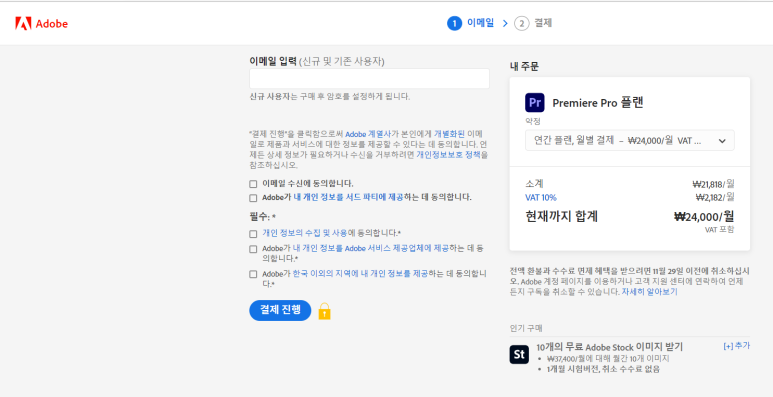Click into the 이메일 입력 field

click(369, 78)
